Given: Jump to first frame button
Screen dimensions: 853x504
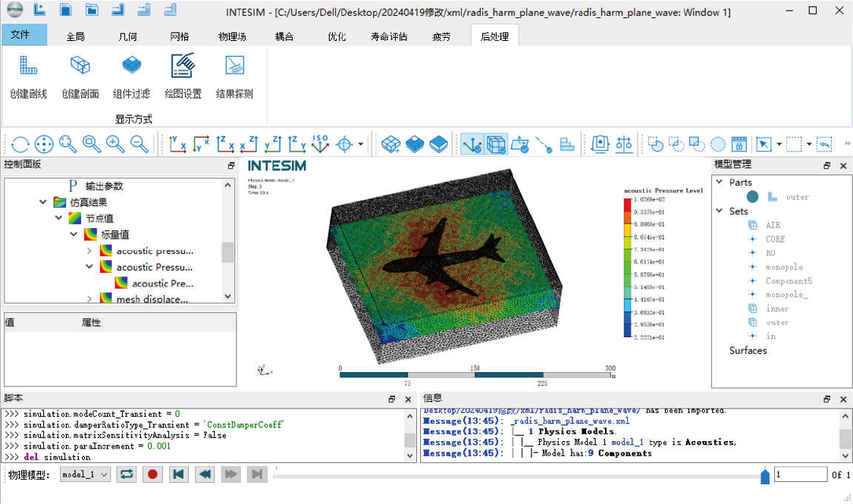Looking at the screenshot, I should coord(178,474).
